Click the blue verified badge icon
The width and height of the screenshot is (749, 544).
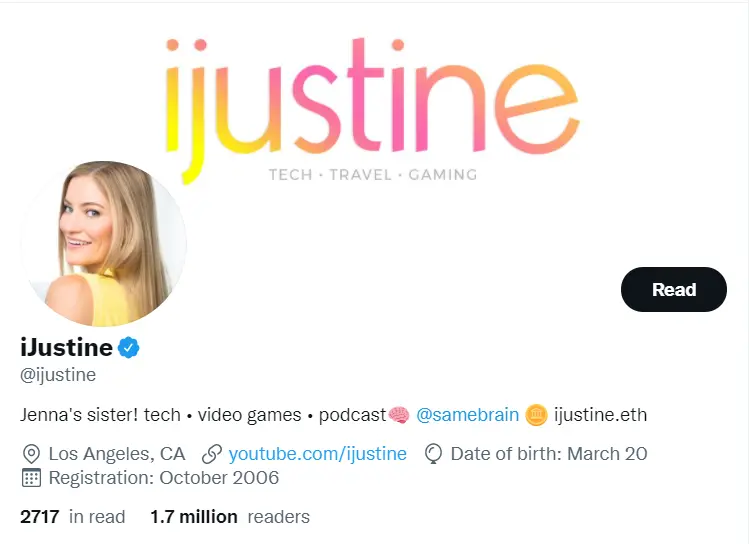click(x=128, y=347)
